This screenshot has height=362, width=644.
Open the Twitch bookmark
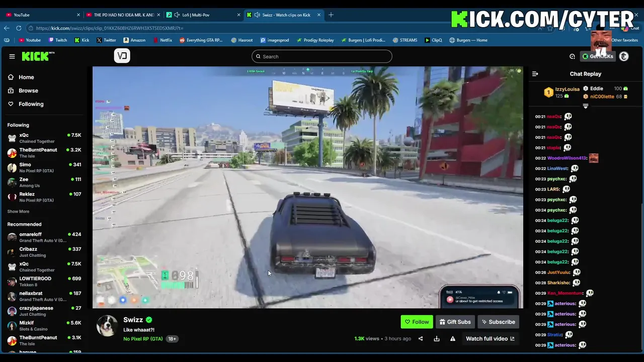click(x=57, y=40)
